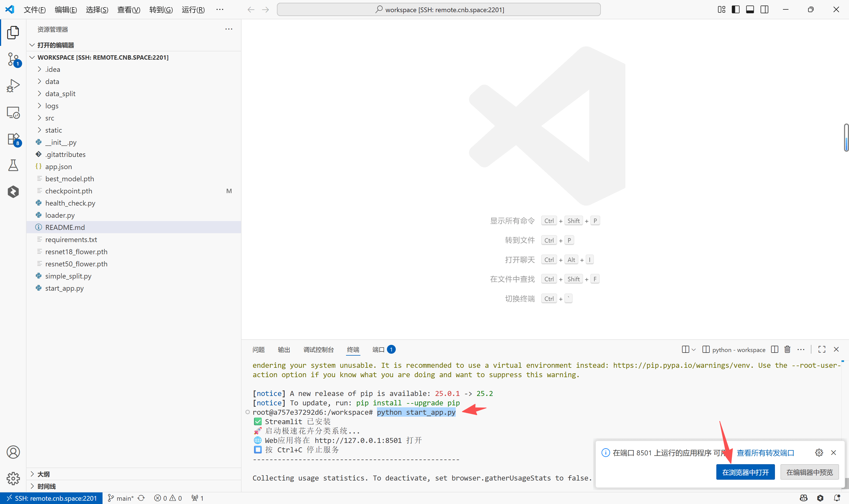Maximize the terminal panel size
Viewport: 849px width, 504px height.
[x=821, y=350]
